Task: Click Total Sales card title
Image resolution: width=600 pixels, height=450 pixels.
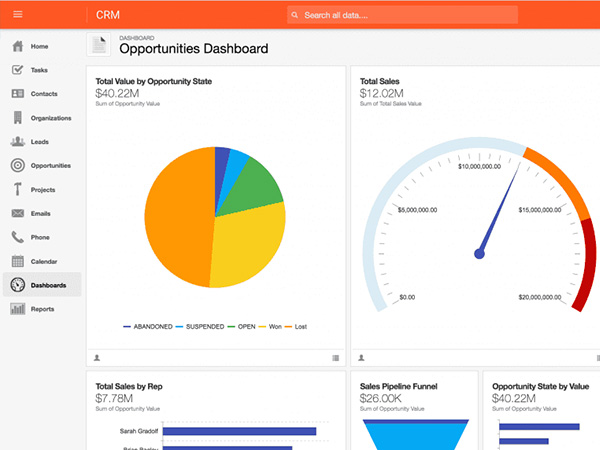Action: tap(380, 81)
